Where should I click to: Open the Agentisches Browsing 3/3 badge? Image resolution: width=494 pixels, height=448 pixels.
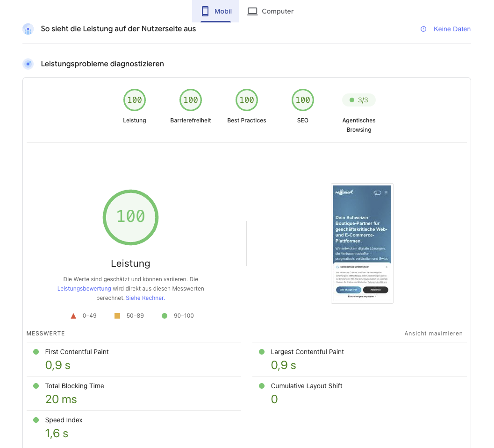[359, 100]
